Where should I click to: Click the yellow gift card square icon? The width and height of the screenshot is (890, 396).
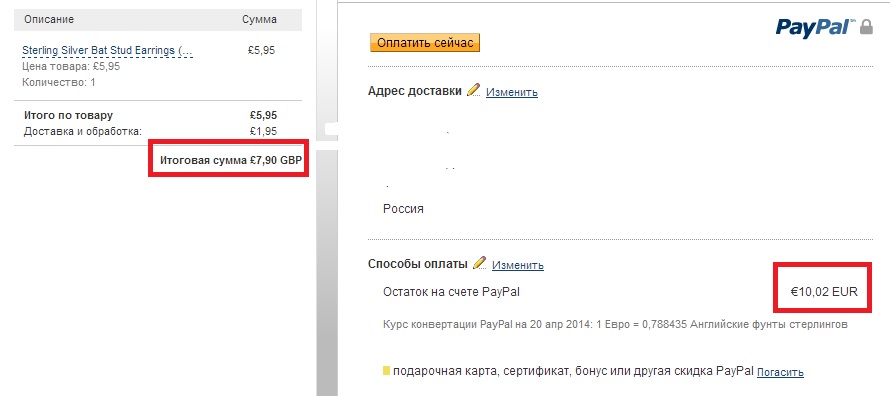click(x=387, y=371)
